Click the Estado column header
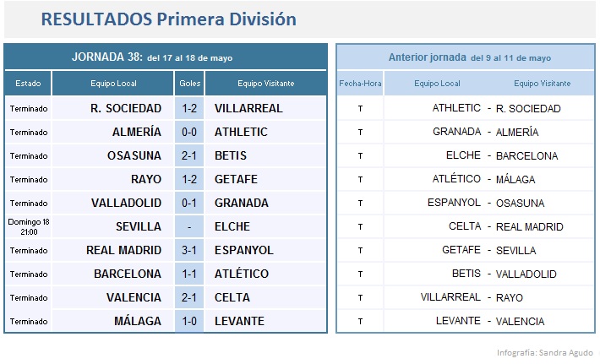Viewport: 600px width, 364px height. [28, 84]
